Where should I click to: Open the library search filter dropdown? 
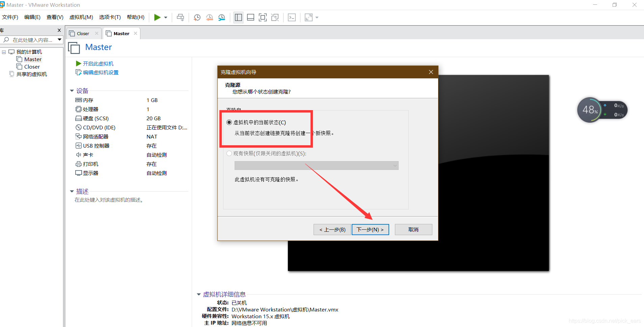pos(60,40)
